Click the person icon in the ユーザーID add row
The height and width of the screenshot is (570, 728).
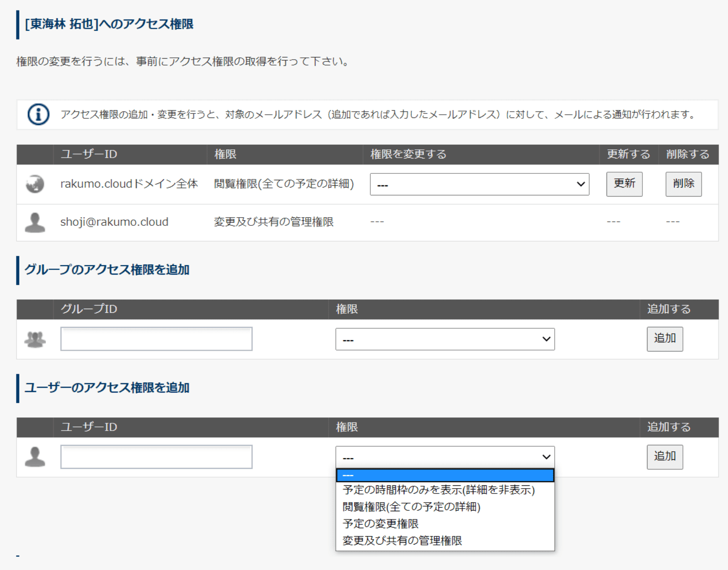(x=34, y=457)
